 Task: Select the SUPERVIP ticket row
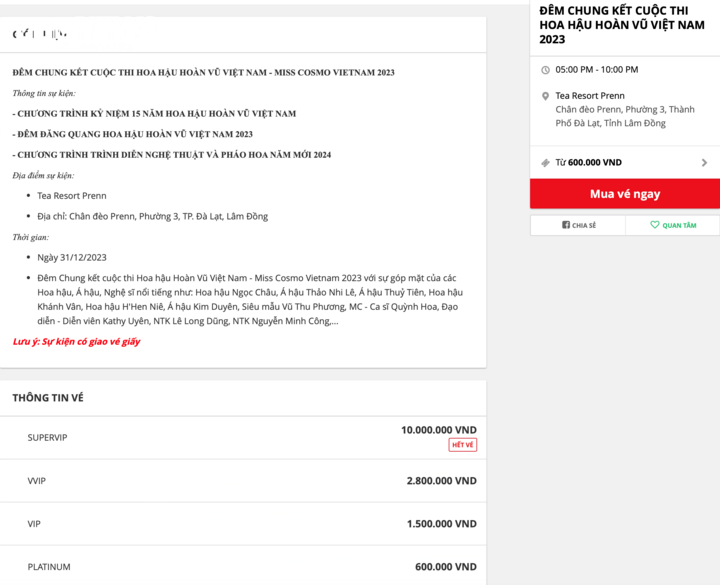(243, 438)
